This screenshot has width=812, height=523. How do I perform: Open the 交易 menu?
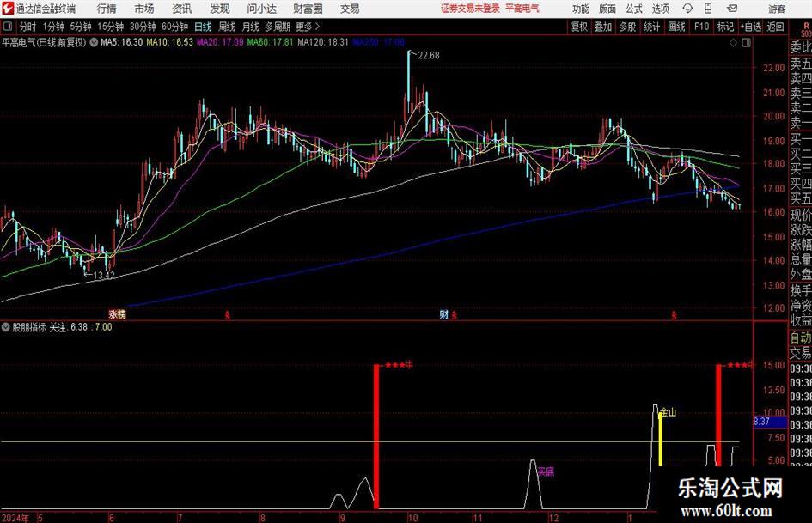pos(350,9)
